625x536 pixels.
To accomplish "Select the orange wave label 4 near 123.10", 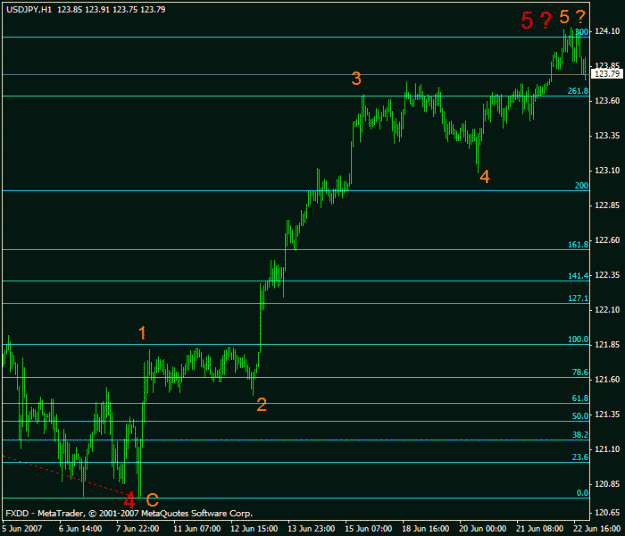I will tap(484, 177).
